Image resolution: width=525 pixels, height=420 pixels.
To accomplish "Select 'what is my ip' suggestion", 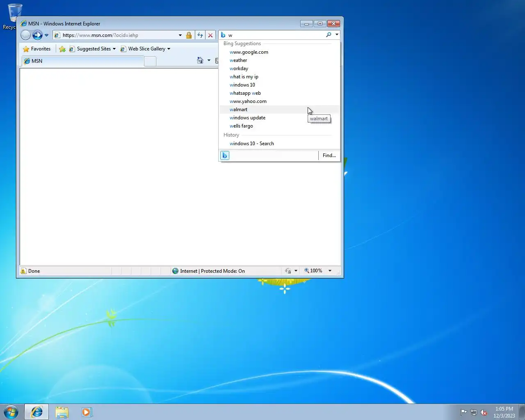I will coord(279,77).
